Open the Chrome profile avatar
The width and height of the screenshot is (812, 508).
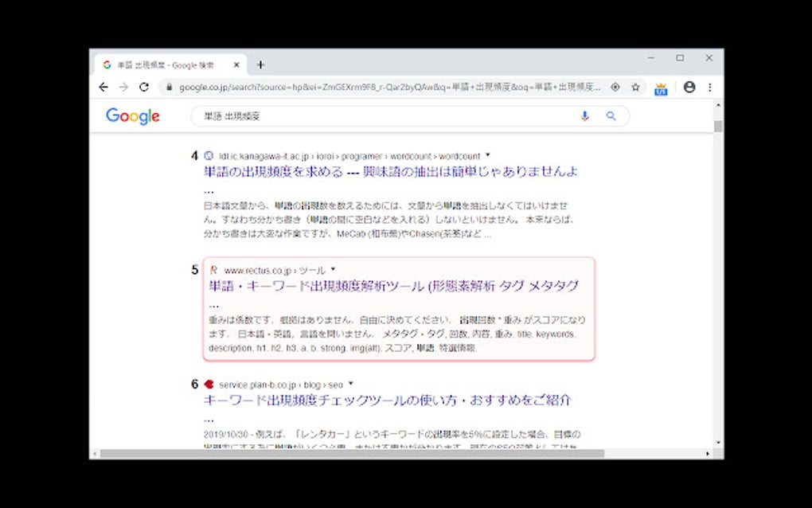pyautogui.click(x=689, y=87)
